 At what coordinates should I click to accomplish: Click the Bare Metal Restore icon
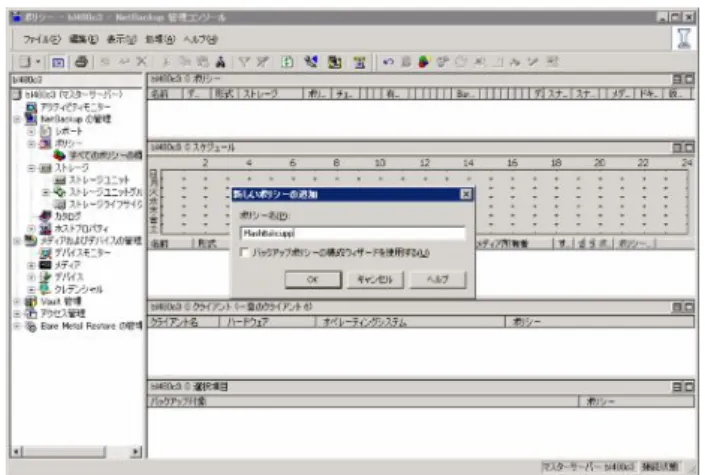point(31,326)
